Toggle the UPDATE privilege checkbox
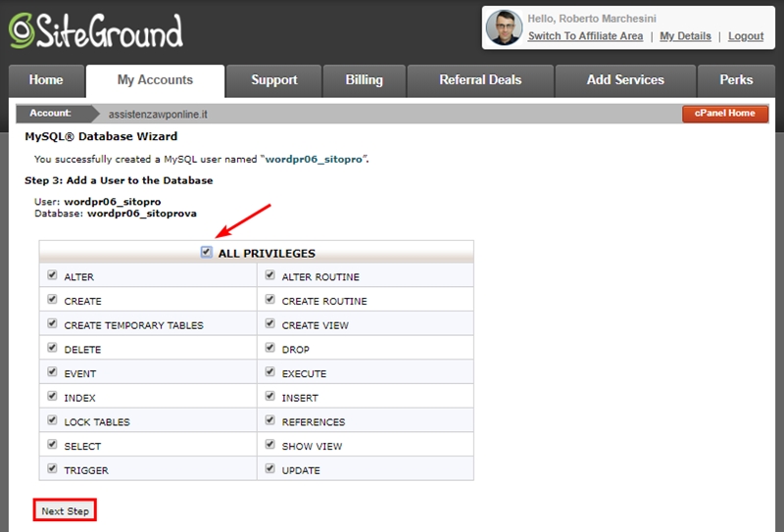 [270, 468]
